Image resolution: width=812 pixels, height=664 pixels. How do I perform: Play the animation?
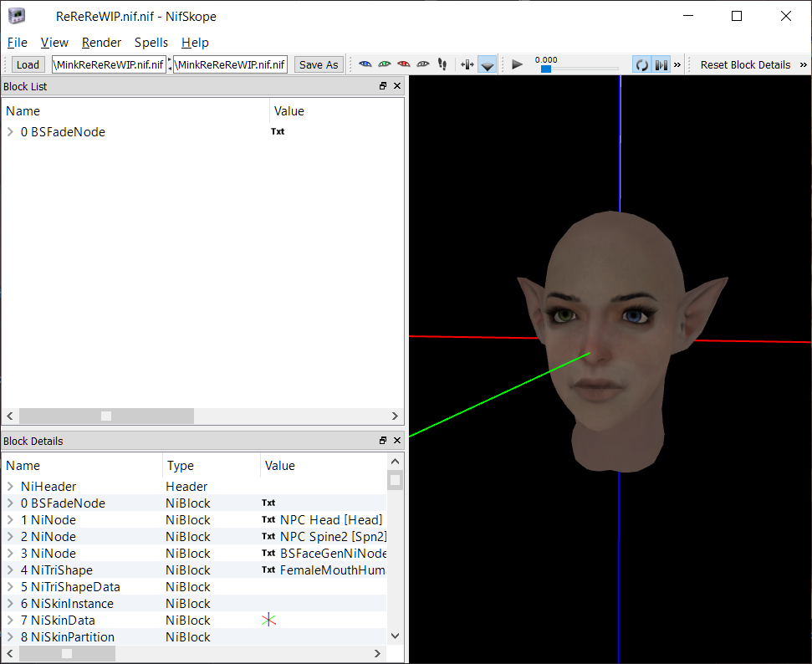[517, 64]
